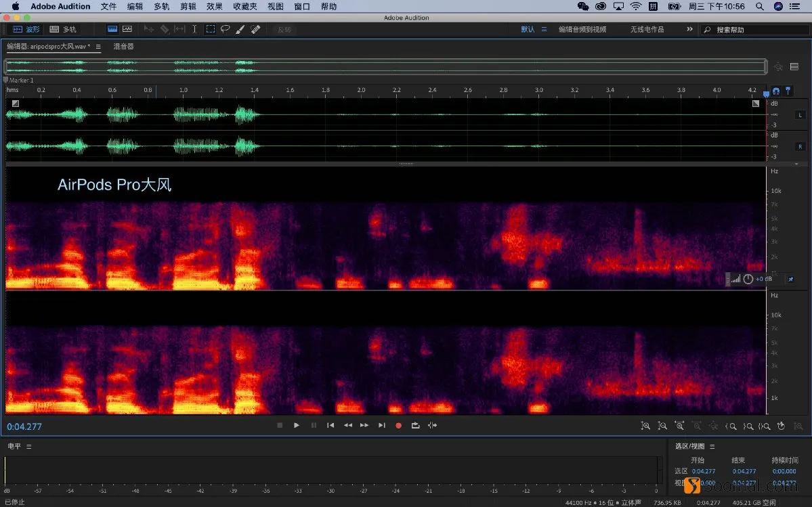Click Zoom Out Amplitude icon
This screenshot has width=812, height=507.
coord(662,426)
